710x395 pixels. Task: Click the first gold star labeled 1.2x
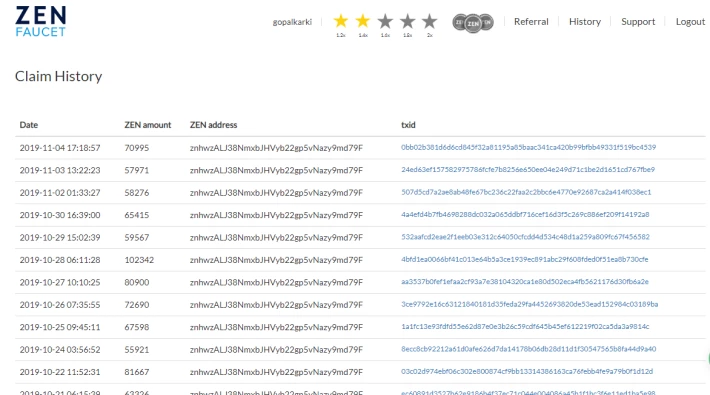[x=341, y=21]
